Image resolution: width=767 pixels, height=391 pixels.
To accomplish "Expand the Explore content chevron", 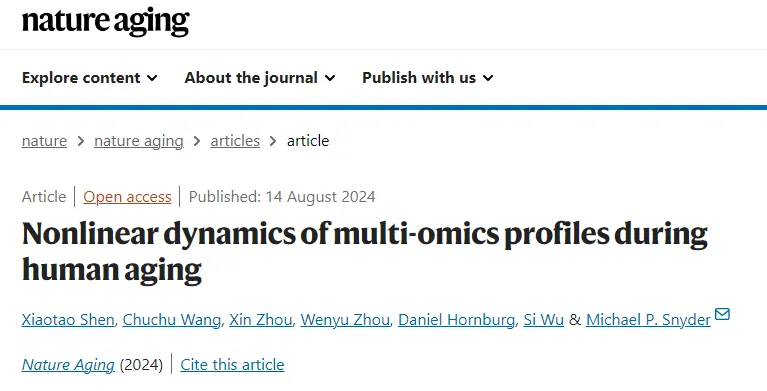I will point(153,78).
